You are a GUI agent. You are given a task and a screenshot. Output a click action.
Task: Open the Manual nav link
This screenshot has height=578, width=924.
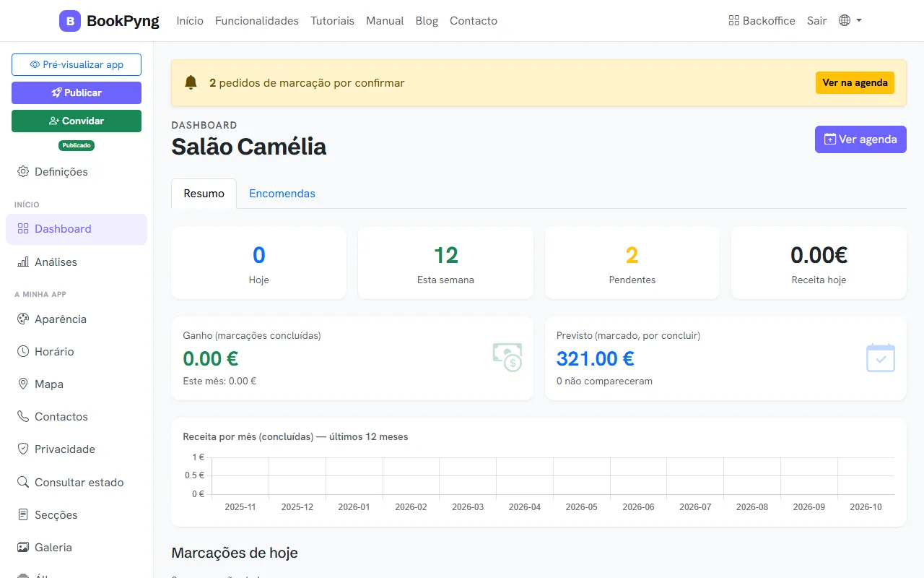[385, 21]
